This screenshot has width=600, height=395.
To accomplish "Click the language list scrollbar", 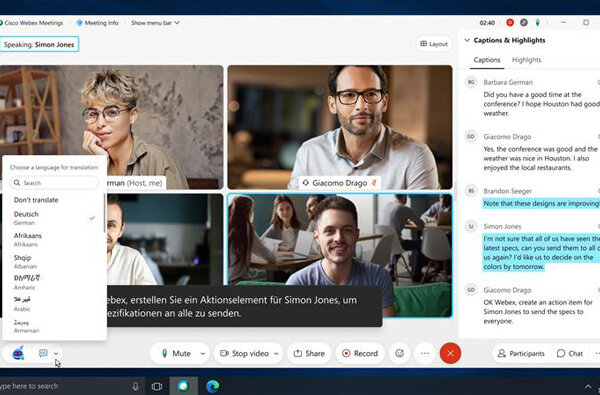I will pos(104,212).
